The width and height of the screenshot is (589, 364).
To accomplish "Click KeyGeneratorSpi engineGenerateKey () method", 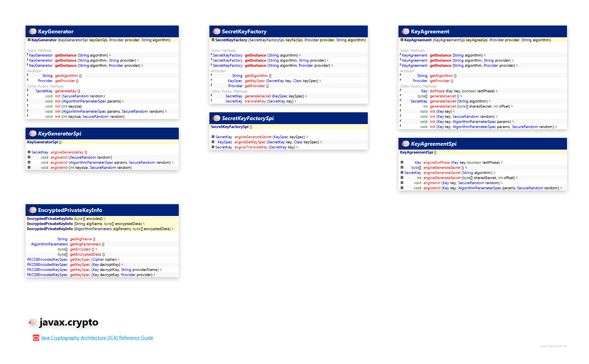I will (x=102, y=152).
